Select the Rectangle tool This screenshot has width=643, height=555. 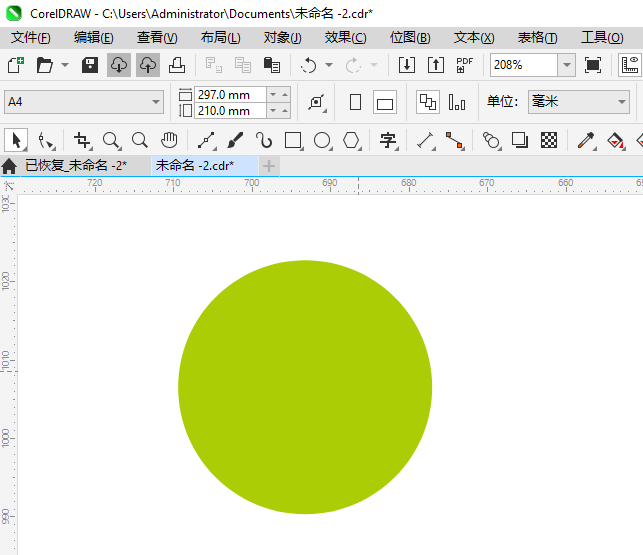(x=293, y=140)
